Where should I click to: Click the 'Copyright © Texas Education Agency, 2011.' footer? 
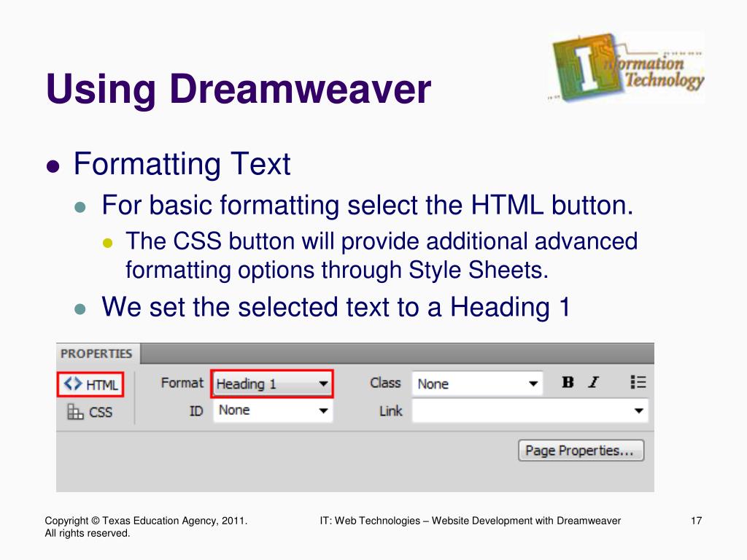point(146,521)
